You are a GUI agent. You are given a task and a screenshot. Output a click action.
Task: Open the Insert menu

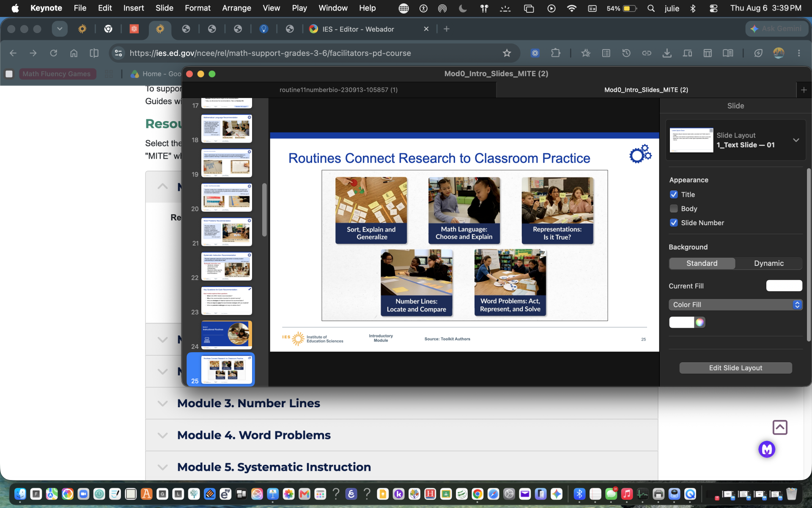134,8
